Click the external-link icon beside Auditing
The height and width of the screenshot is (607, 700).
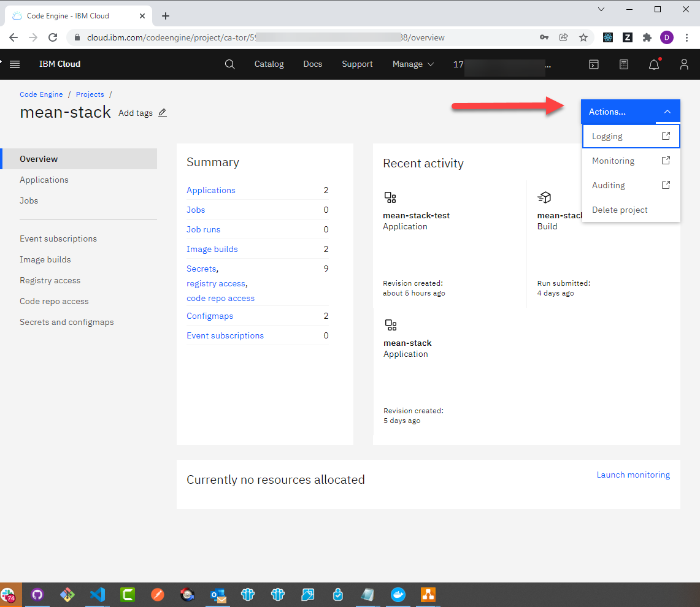[666, 185]
